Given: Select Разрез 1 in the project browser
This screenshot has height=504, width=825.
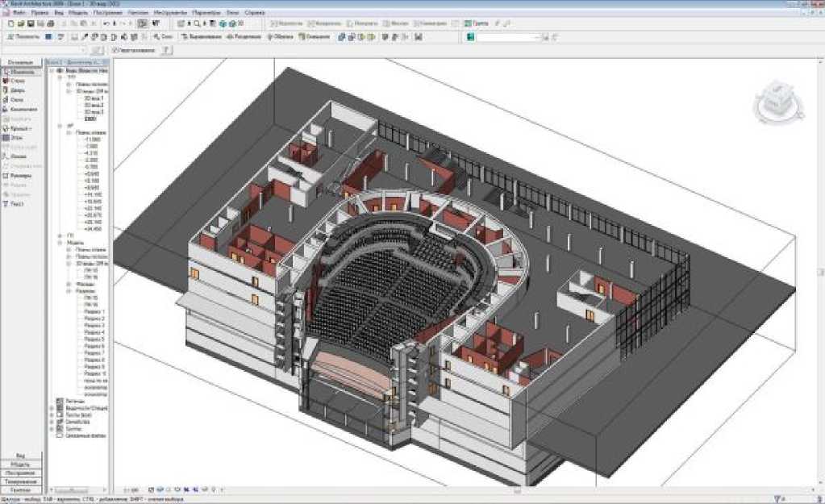Looking at the screenshot, I should coord(94,311).
